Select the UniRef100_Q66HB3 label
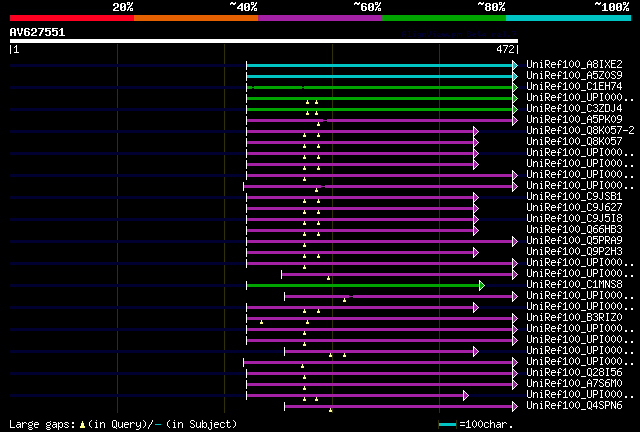 (574, 229)
